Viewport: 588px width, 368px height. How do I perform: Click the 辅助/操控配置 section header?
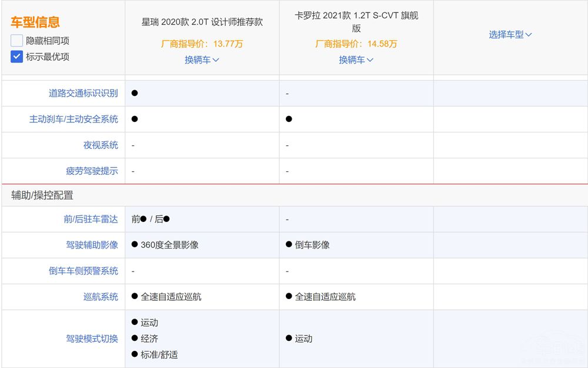42,195
